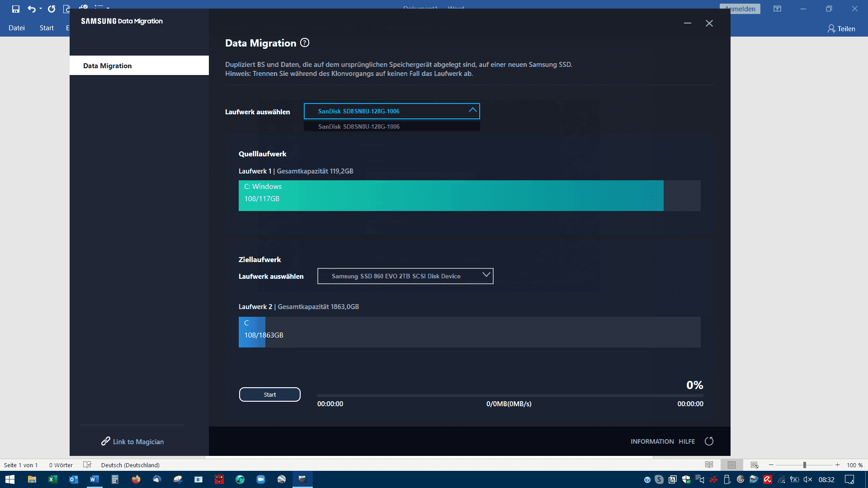Switch to Word print layout view icon
This screenshot has height=488, width=868.
point(731,465)
